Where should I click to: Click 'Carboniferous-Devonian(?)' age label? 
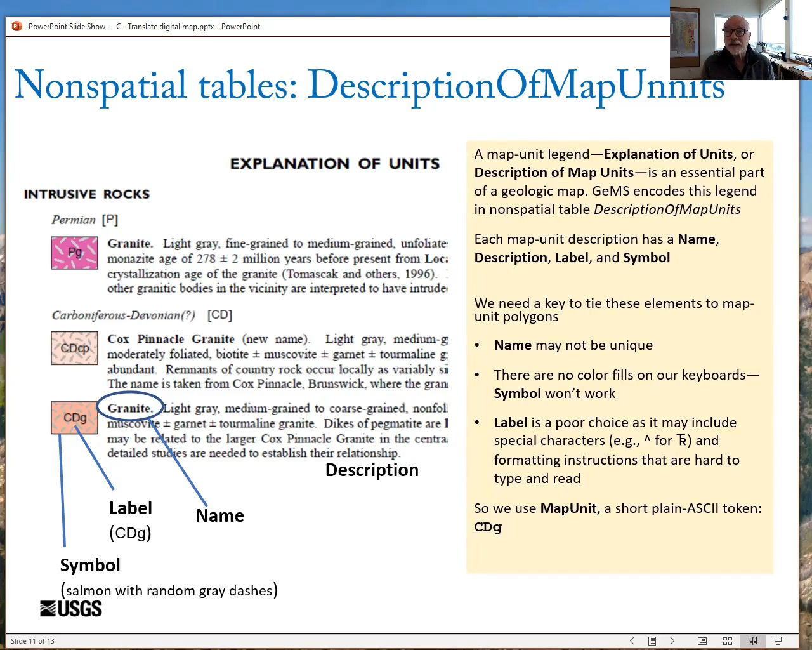124,315
